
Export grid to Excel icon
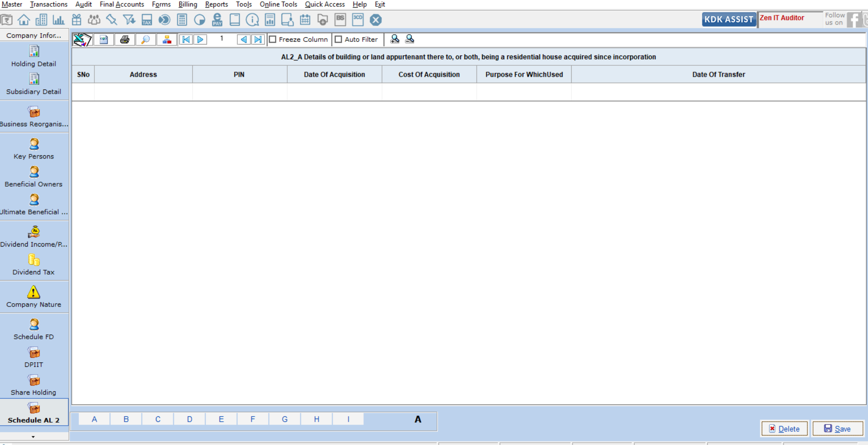[82, 40]
